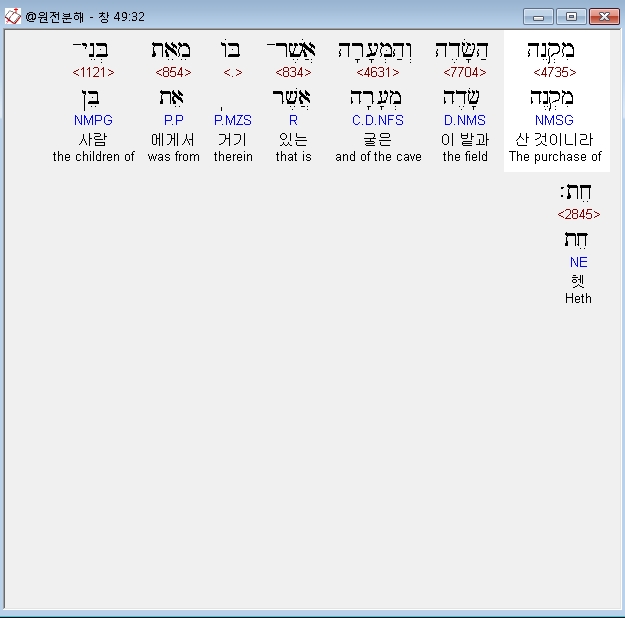Click Strong's number <1121>
625x618 pixels.
(93, 72)
